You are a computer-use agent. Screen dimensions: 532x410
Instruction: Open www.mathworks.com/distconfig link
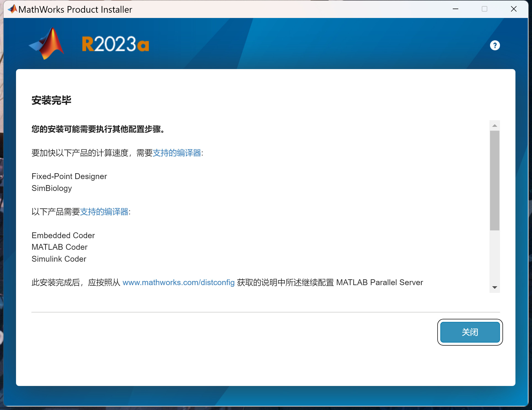[178, 282]
